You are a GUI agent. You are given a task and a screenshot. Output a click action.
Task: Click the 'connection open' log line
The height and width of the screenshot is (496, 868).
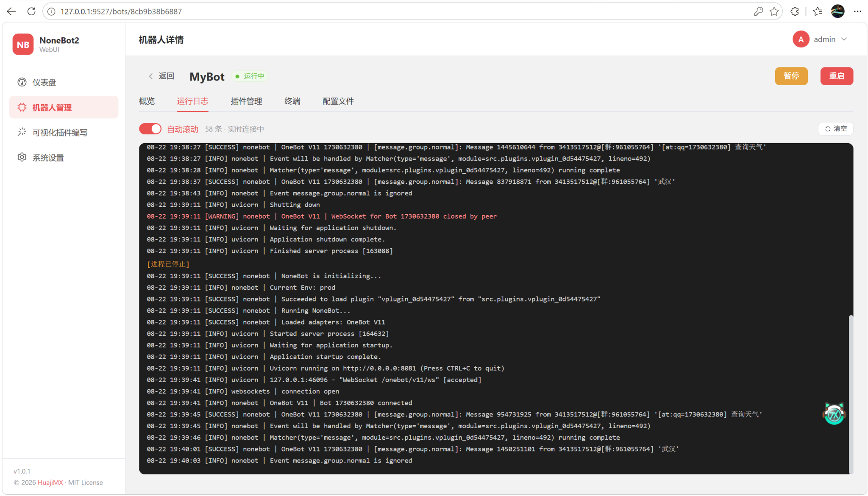[242, 391]
